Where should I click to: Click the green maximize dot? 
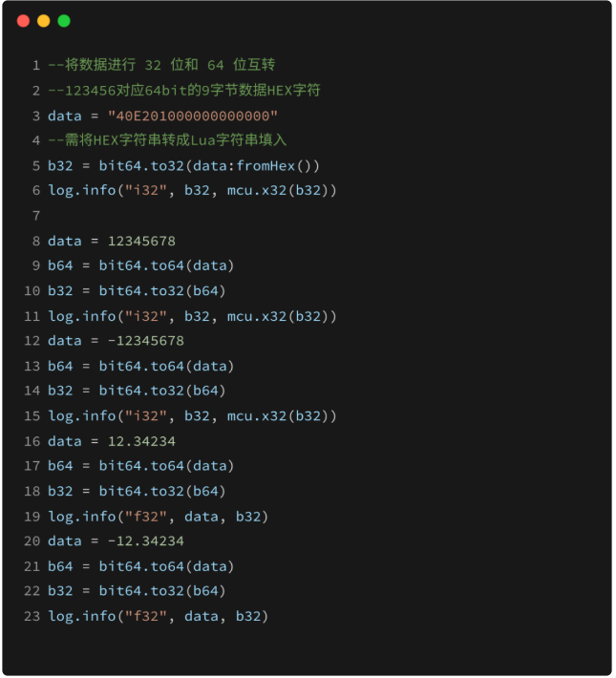64,21
